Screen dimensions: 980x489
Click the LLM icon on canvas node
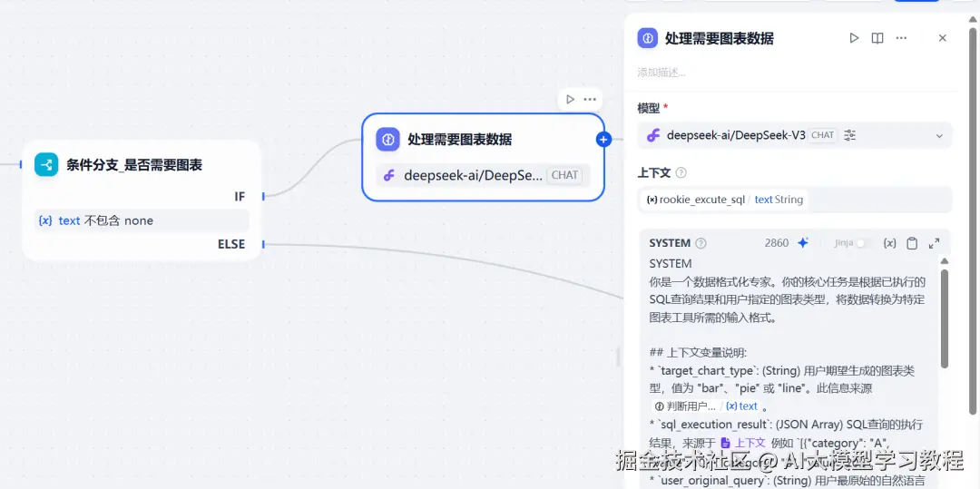(x=387, y=140)
